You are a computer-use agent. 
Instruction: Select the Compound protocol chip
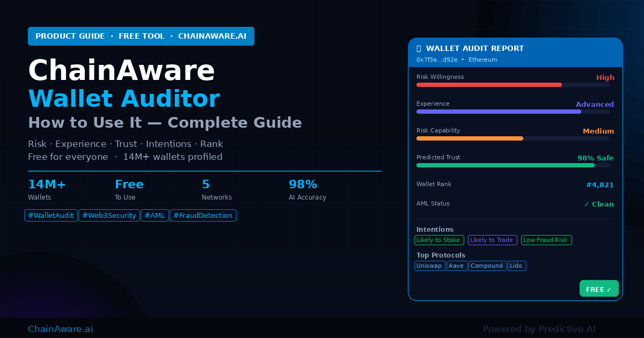pos(487,266)
